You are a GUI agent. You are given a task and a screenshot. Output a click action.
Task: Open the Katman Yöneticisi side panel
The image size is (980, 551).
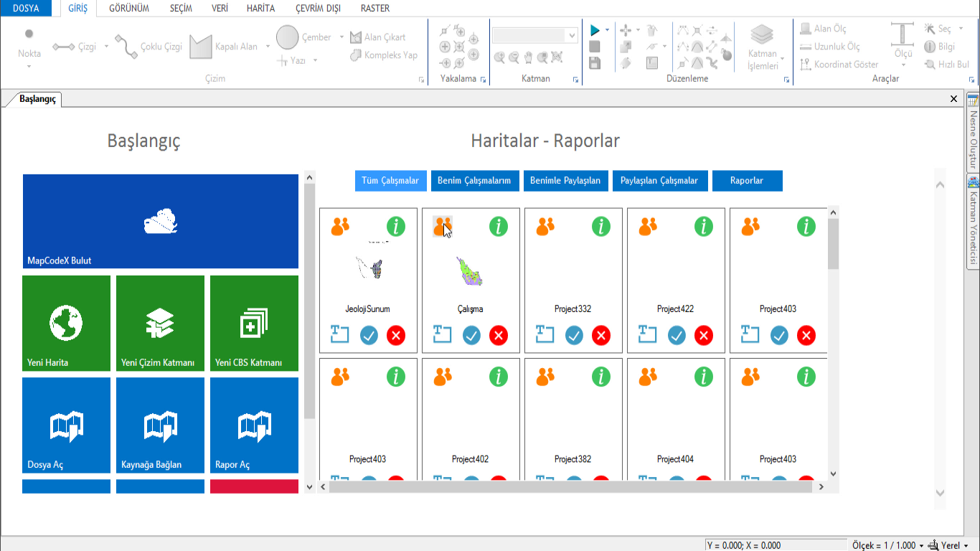pyautogui.click(x=974, y=221)
